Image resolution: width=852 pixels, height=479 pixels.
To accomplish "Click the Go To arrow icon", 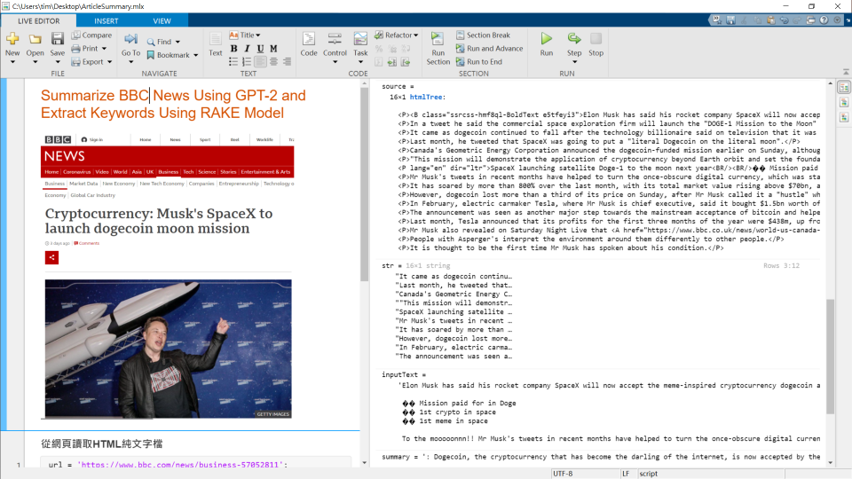I will (x=130, y=39).
